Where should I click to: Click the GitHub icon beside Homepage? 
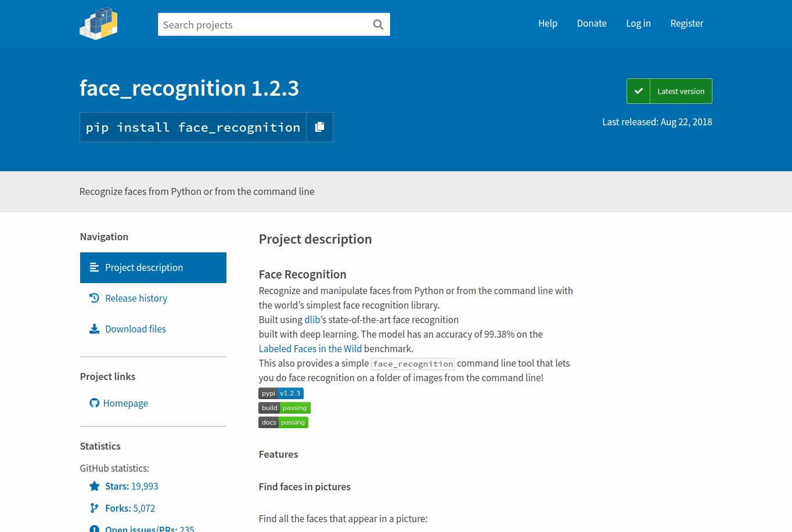coord(94,403)
